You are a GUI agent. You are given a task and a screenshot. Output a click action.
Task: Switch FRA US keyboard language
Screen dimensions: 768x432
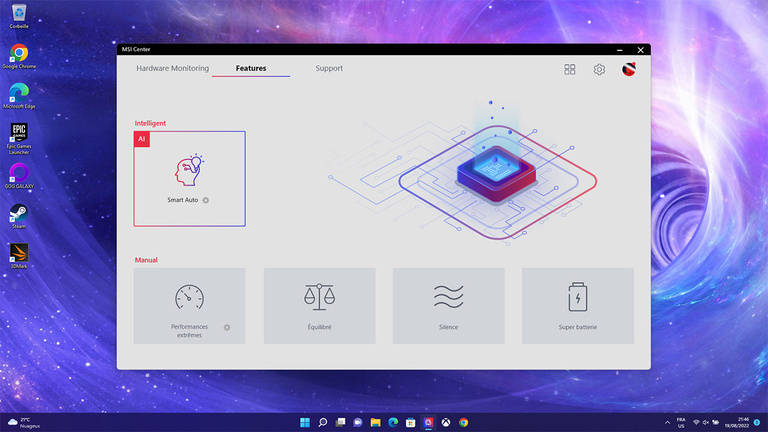681,423
